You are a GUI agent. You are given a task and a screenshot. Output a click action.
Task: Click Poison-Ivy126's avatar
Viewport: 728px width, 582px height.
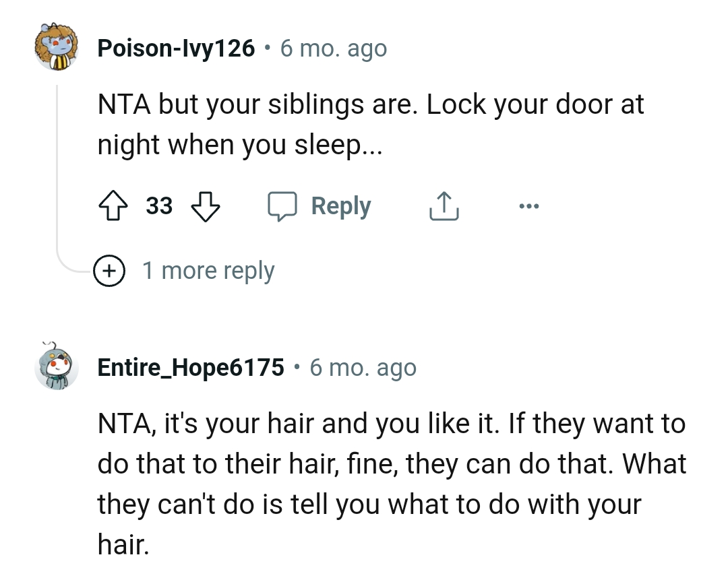57,48
